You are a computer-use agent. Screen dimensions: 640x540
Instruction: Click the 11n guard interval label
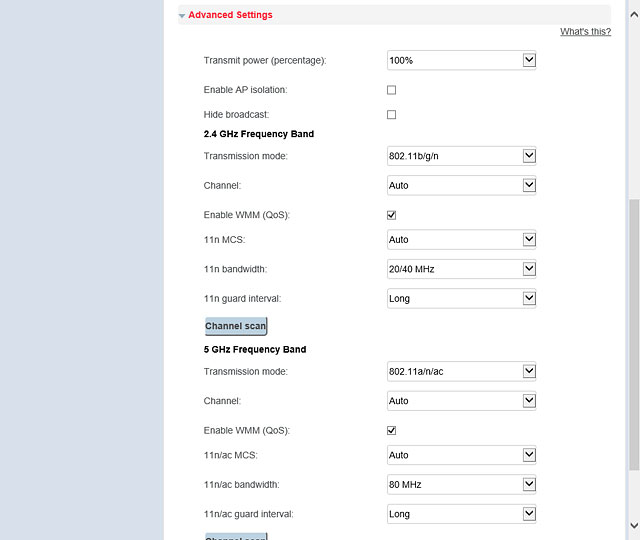point(242,299)
